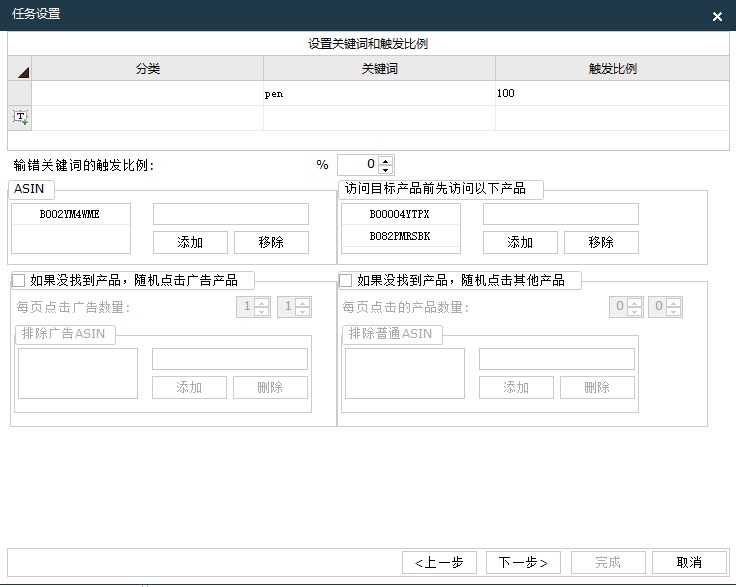Click 添加 in the 访问目标产品前先访问以下产品 group
The image size is (736, 587).
coord(520,242)
